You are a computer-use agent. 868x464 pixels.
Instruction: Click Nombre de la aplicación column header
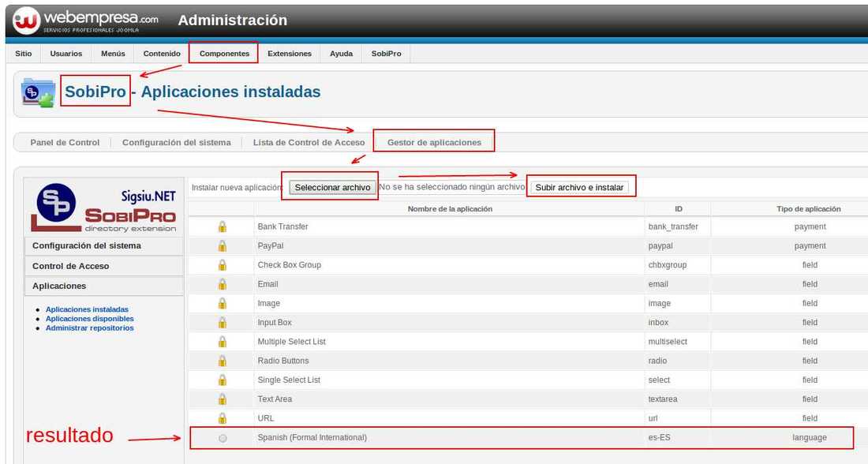(x=450, y=209)
